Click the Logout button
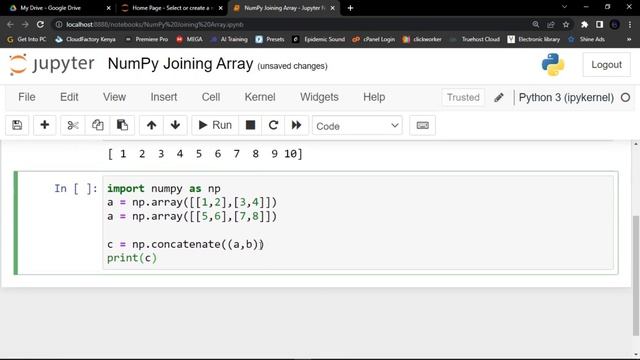The width and height of the screenshot is (640, 360). pos(606,64)
